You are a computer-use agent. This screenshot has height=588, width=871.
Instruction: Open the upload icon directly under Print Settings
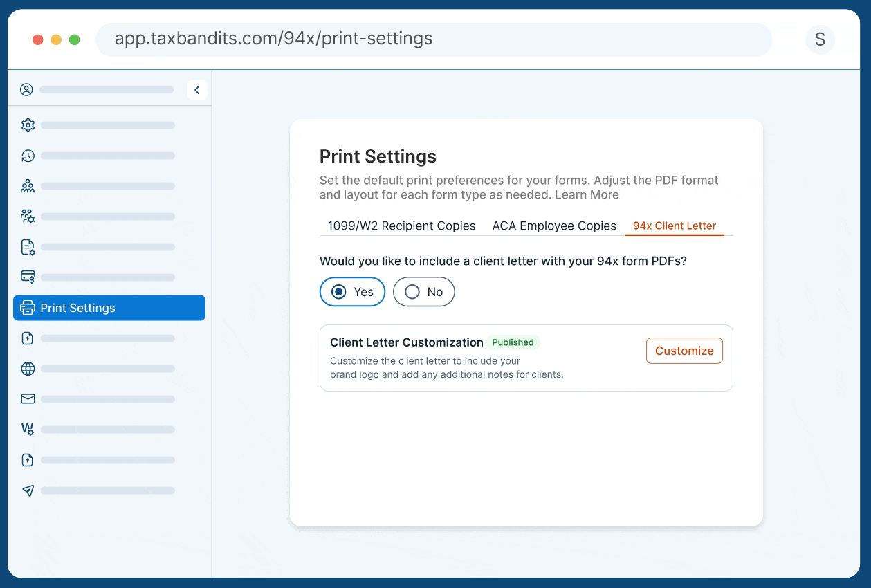click(28, 338)
